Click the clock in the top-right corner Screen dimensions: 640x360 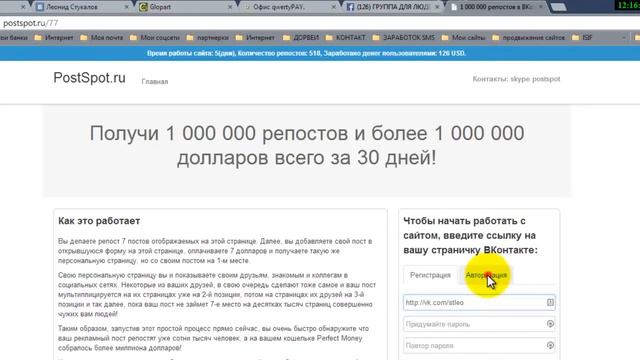click(x=628, y=5)
